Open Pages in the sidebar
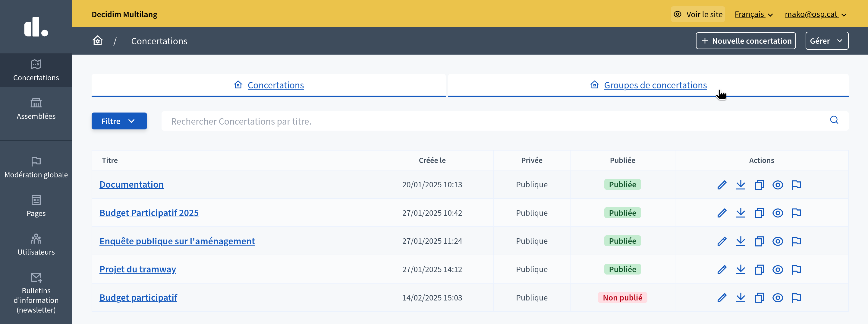868x324 pixels. (36, 206)
